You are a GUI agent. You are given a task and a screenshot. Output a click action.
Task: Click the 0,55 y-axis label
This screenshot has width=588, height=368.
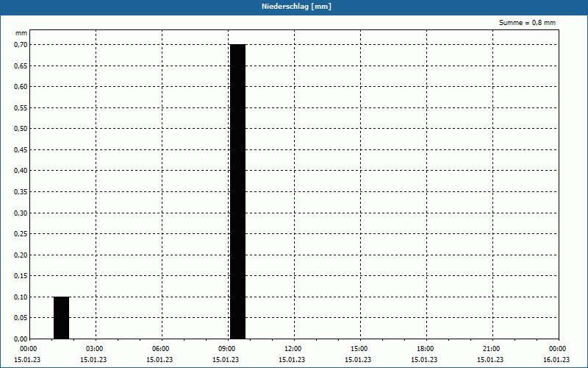(21, 107)
